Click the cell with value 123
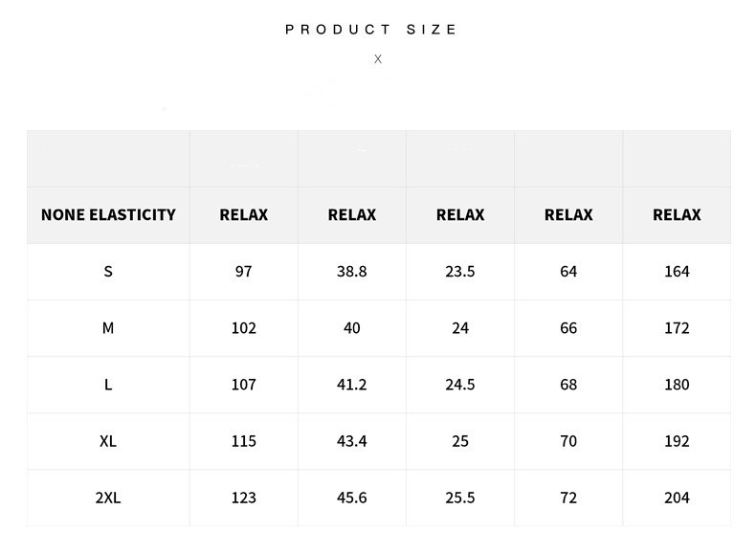This screenshot has width=756, height=554. (x=244, y=498)
